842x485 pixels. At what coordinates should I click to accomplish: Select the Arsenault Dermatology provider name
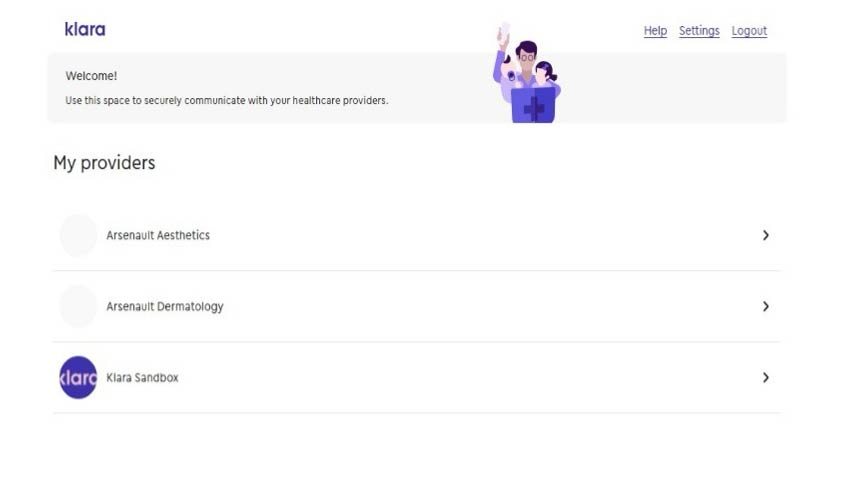[x=165, y=307]
